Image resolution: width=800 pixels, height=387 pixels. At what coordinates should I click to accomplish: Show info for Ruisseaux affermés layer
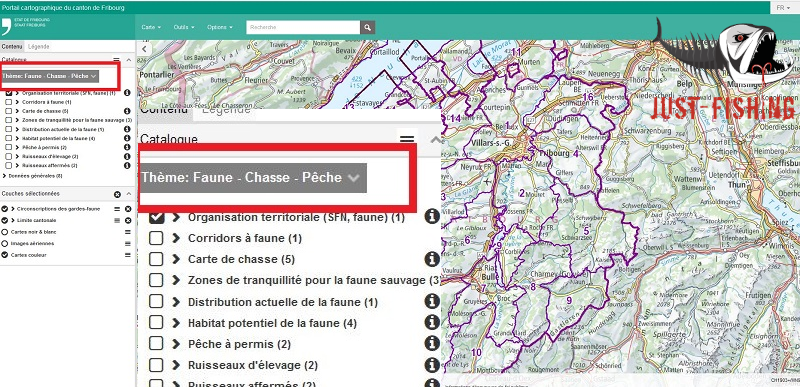point(127,165)
